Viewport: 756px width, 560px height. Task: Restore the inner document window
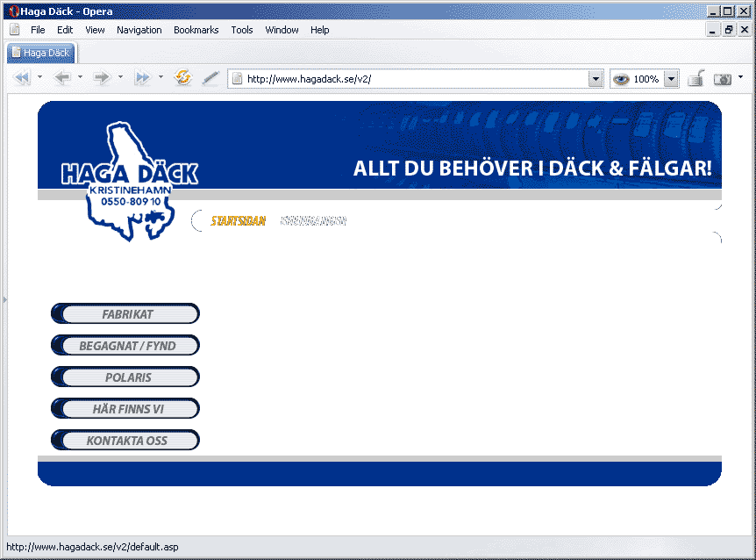(729, 30)
